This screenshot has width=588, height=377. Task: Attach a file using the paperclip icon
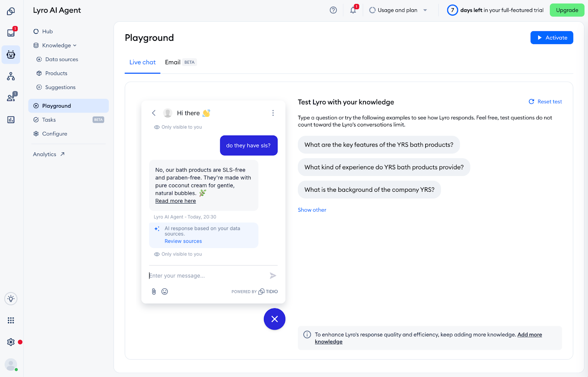(153, 291)
